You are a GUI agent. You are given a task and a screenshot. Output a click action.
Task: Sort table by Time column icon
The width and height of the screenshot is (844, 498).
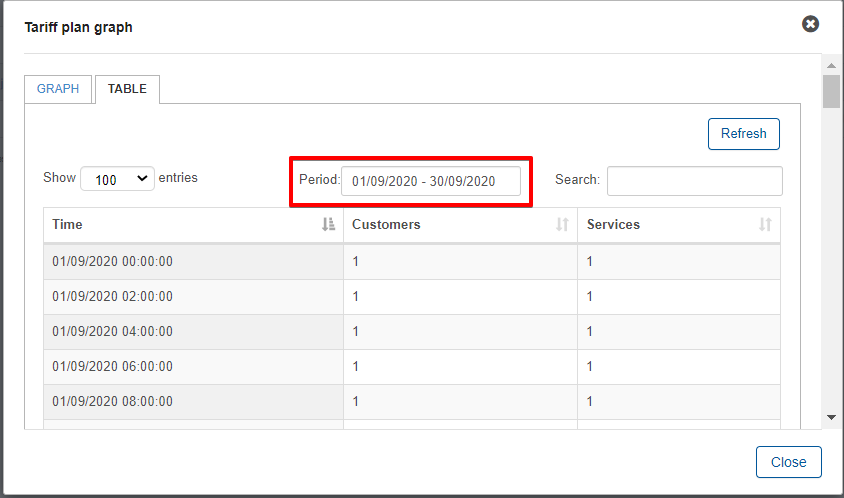(x=328, y=225)
